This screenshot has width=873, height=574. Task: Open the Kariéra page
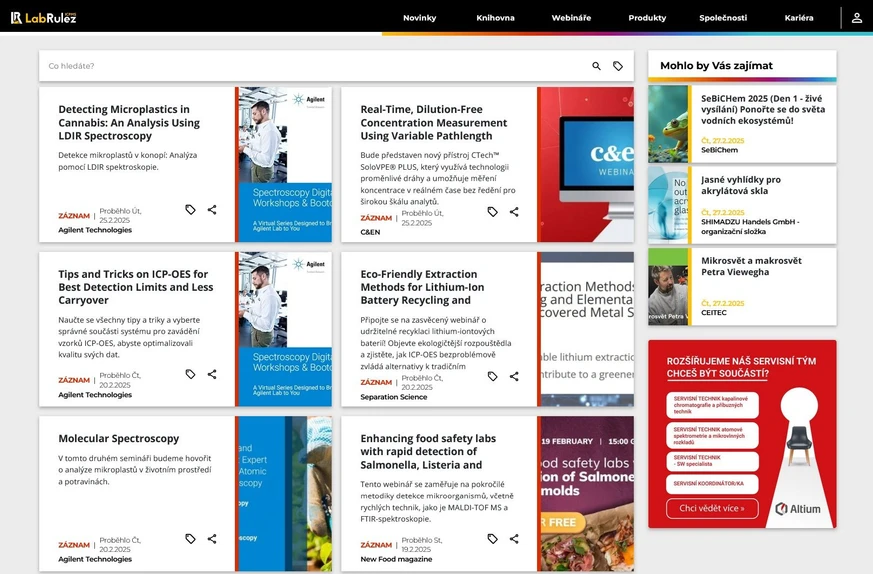click(799, 18)
